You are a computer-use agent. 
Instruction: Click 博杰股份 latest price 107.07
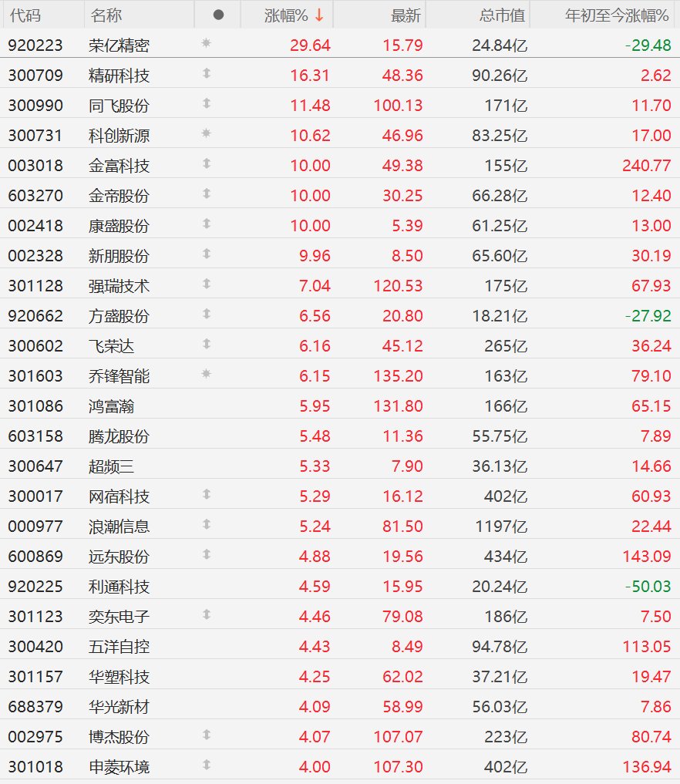[399, 736]
